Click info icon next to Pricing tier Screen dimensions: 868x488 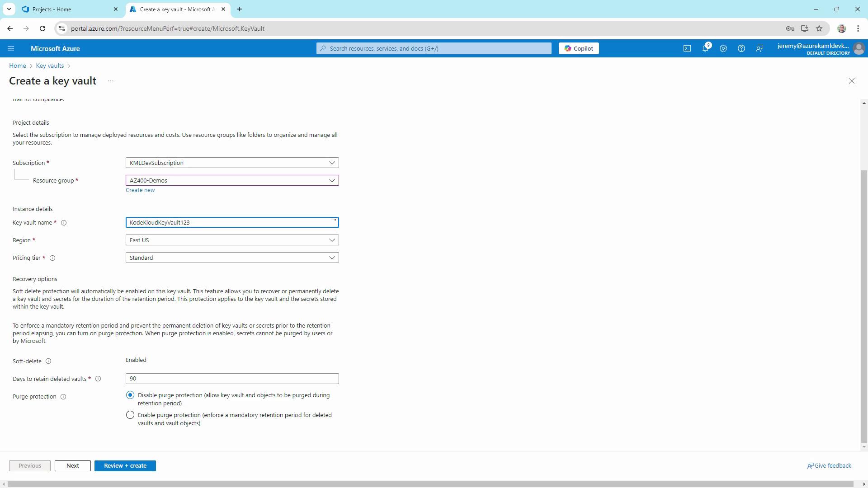pyautogui.click(x=52, y=258)
